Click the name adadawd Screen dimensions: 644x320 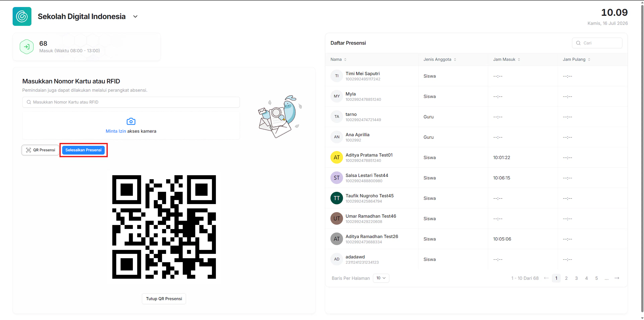click(355, 257)
